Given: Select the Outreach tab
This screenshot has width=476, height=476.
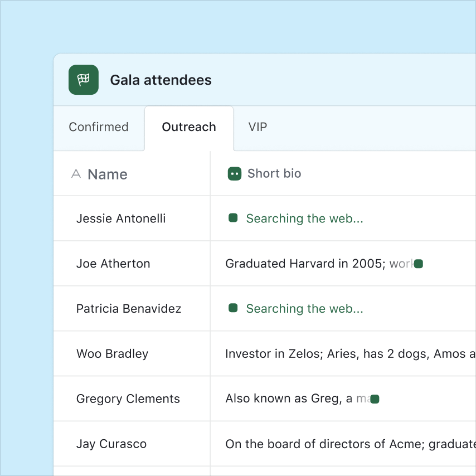Looking at the screenshot, I should pos(189,127).
